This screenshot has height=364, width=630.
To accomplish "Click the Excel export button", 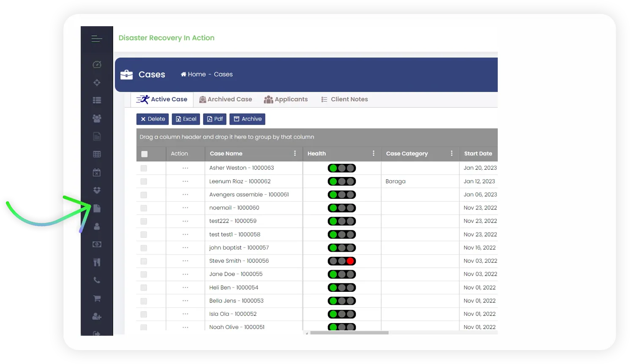I will 186,119.
